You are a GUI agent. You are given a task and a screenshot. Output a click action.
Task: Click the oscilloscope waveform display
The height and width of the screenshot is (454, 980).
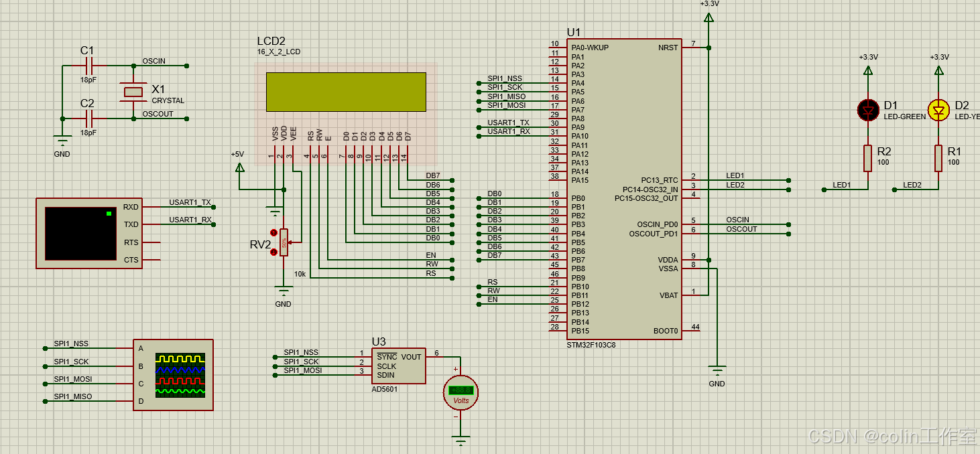point(180,374)
